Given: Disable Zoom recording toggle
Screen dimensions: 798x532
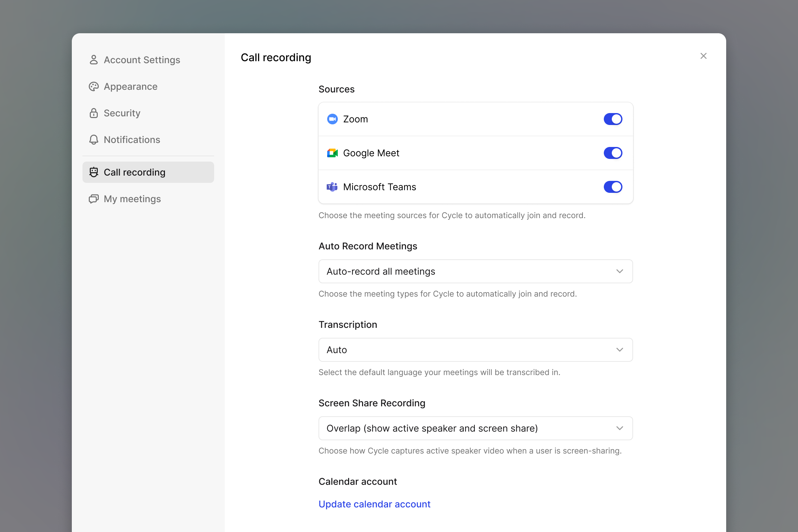Looking at the screenshot, I should click(x=613, y=119).
